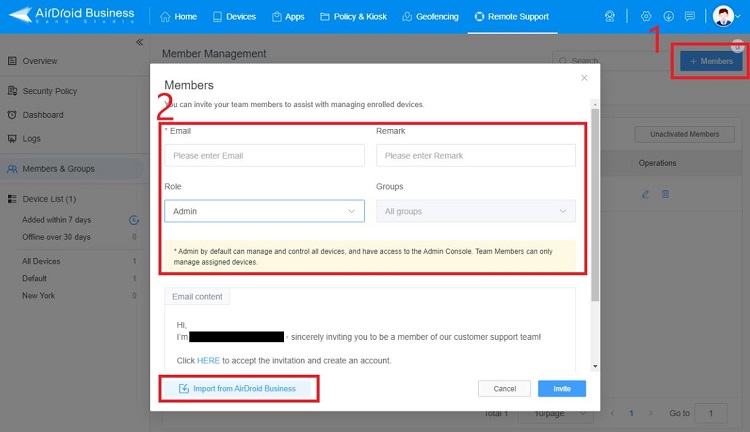The image size is (750, 432).
Task: Click the settings gear icon in header
Action: click(x=646, y=17)
